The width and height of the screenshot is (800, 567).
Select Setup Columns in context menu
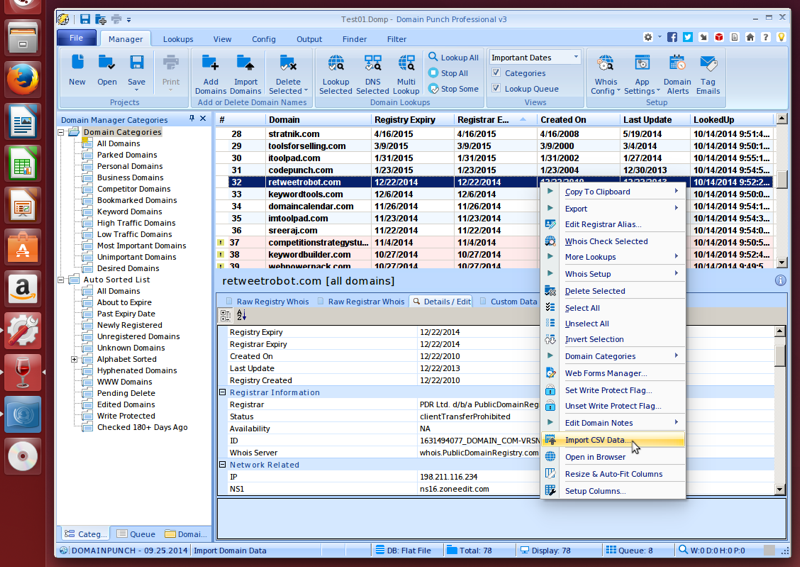(x=613, y=490)
